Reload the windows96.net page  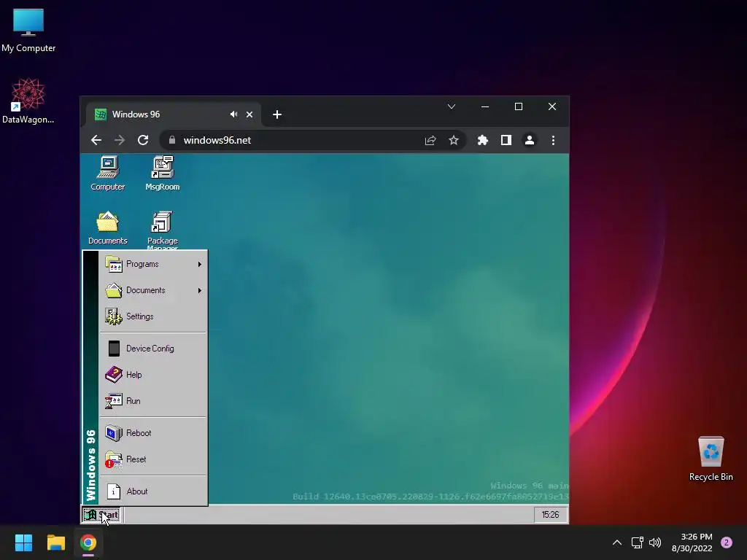(x=143, y=140)
